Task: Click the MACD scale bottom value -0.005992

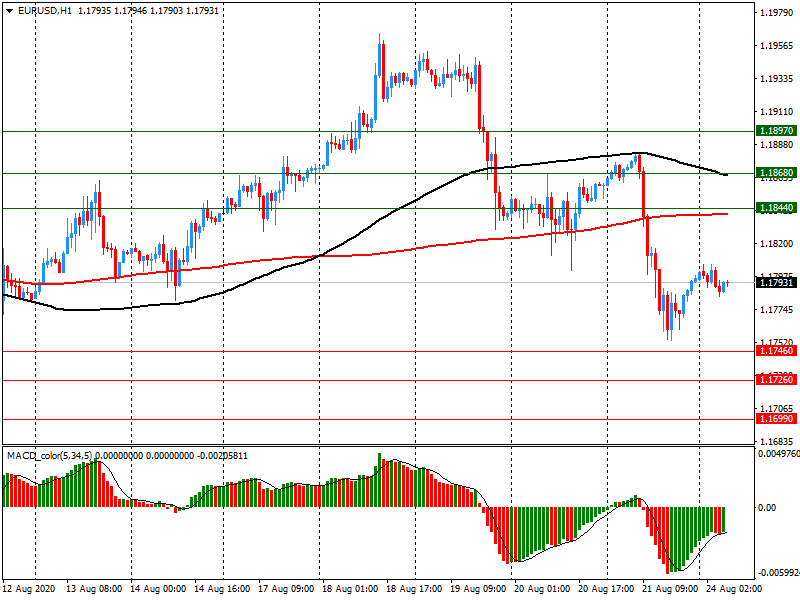Action: pos(778,573)
